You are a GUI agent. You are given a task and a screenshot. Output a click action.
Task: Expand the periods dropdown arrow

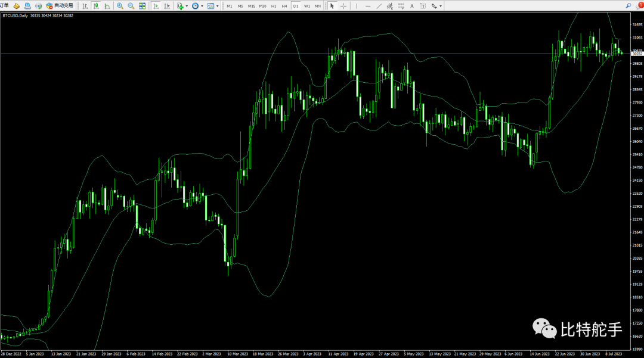click(202, 6)
